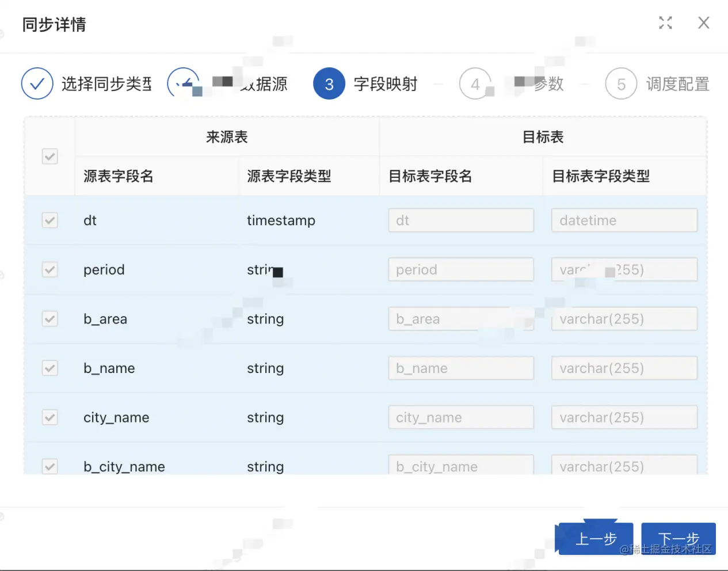Click the target field name input b_area
Image resolution: width=728 pixels, height=571 pixels.
[461, 319]
